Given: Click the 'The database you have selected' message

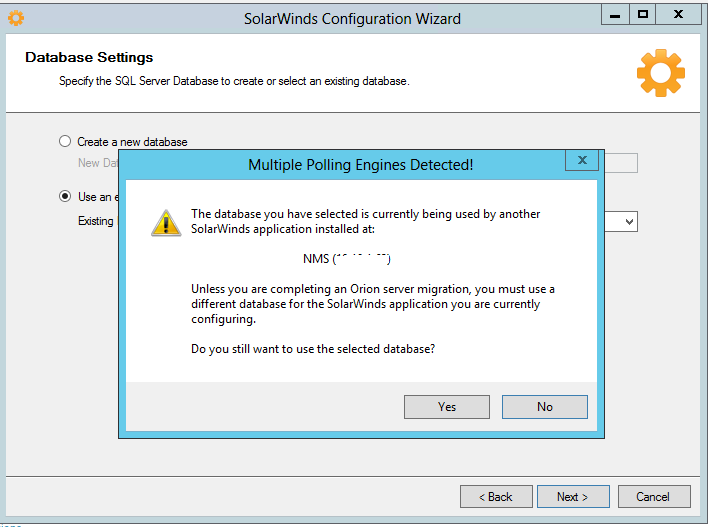Looking at the screenshot, I should pos(365,221).
